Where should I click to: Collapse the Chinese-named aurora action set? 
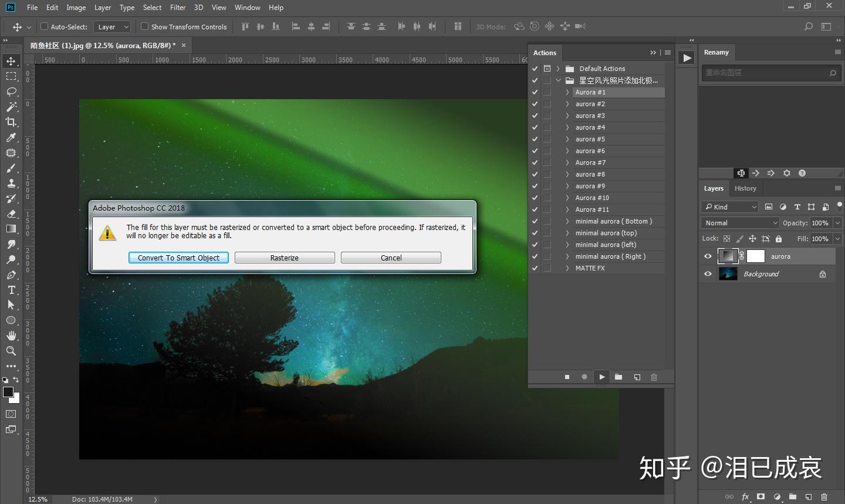tap(558, 80)
